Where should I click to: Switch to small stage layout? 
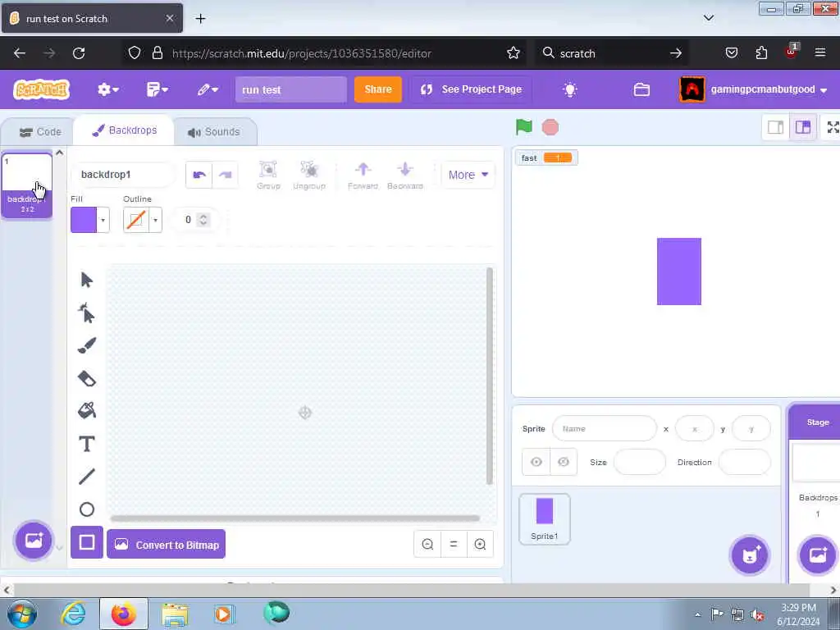click(776, 127)
